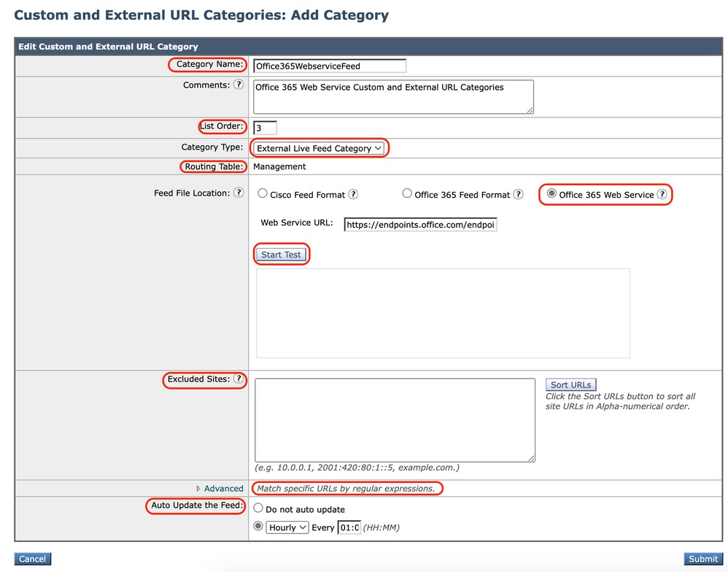Image resolution: width=728 pixels, height=572 pixels.
Task: Select 'Do not auto update' option
Action: coord(257,507)
